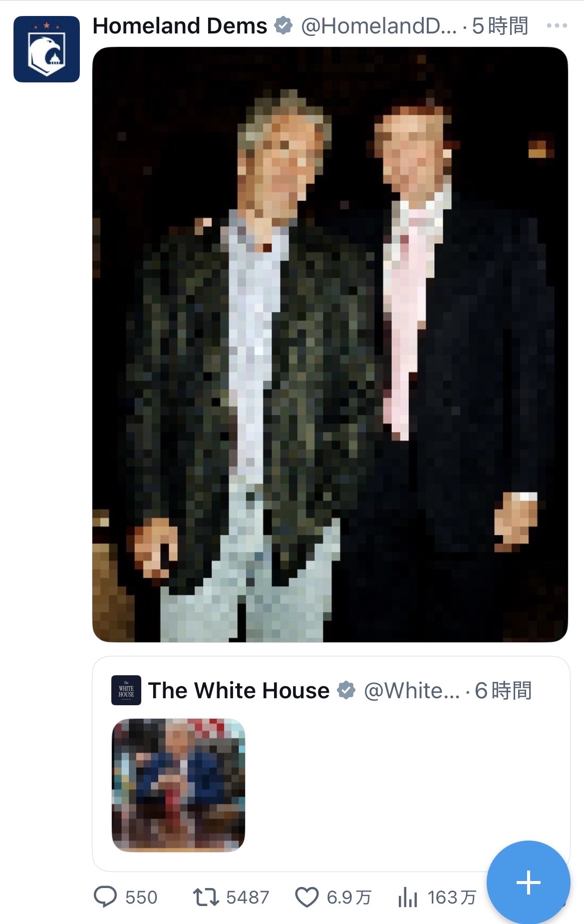This screenshot has height=924, width=584.
Task: Click The White House verified badge
Action: click(346, 690)
